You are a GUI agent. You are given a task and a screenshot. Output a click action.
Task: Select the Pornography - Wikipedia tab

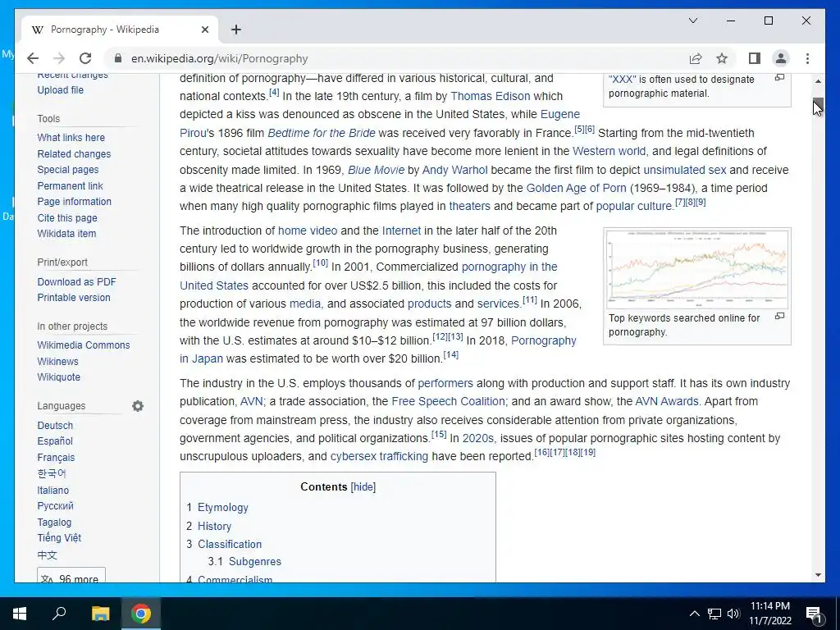tap(119, 30)
